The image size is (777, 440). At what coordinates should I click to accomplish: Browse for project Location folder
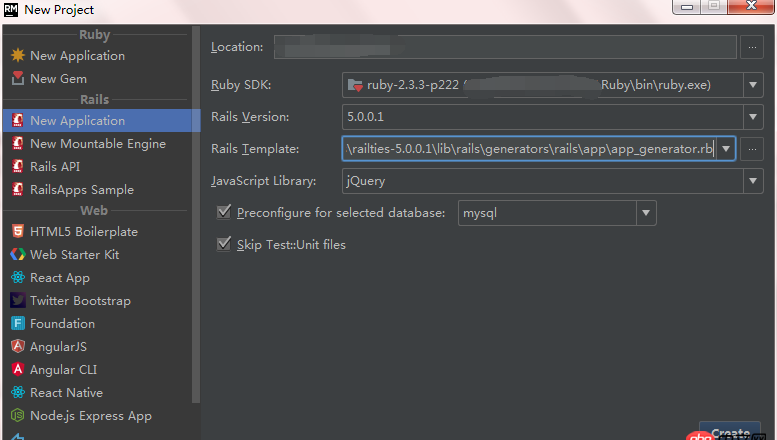[753, 46]
